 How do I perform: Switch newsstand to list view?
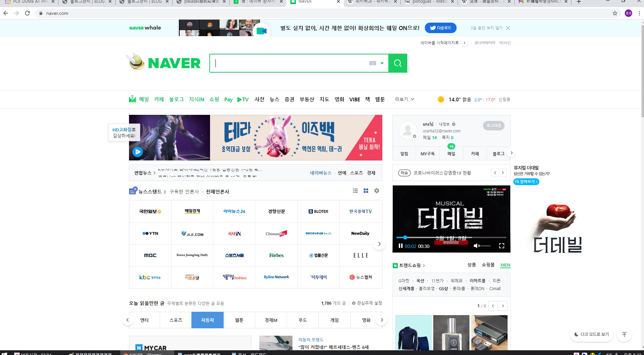[x=355, y=191]
